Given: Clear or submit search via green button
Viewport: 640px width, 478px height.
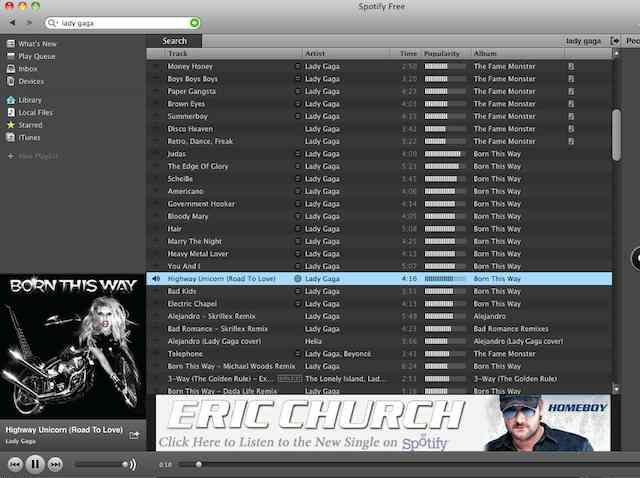Looking at the screenshot, I should pyautogui.click(x=195, y=23).
